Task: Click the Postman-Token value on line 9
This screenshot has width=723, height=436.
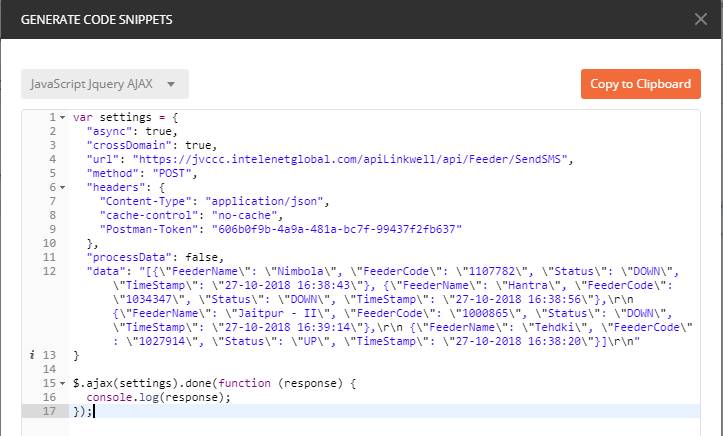Action: (x=337, y=230)
